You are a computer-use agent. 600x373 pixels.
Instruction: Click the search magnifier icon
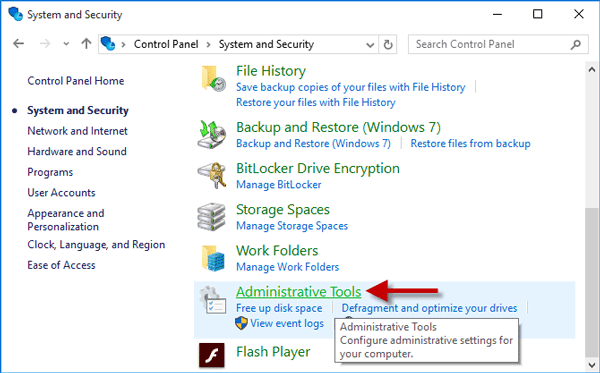coord(575,45)
